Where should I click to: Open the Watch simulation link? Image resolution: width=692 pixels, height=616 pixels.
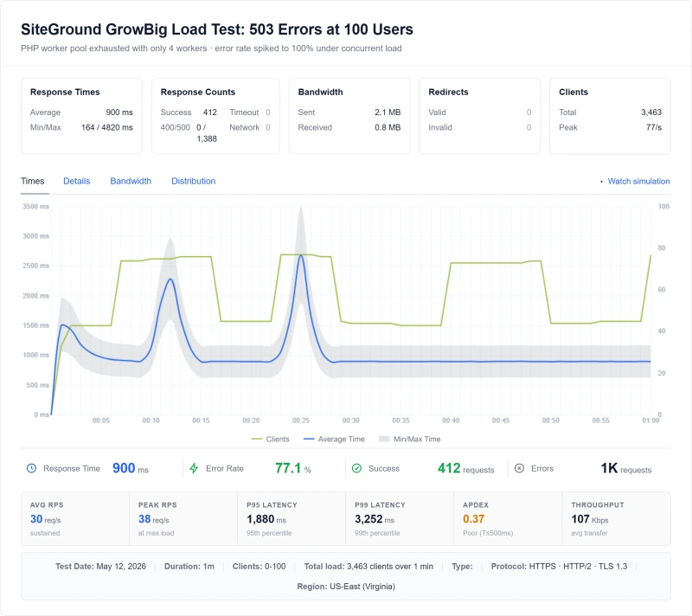[638, 181]
